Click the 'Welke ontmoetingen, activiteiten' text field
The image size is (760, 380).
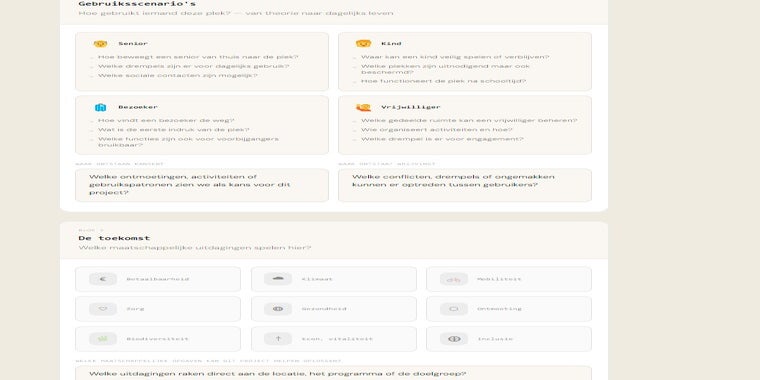click(202, 185)
